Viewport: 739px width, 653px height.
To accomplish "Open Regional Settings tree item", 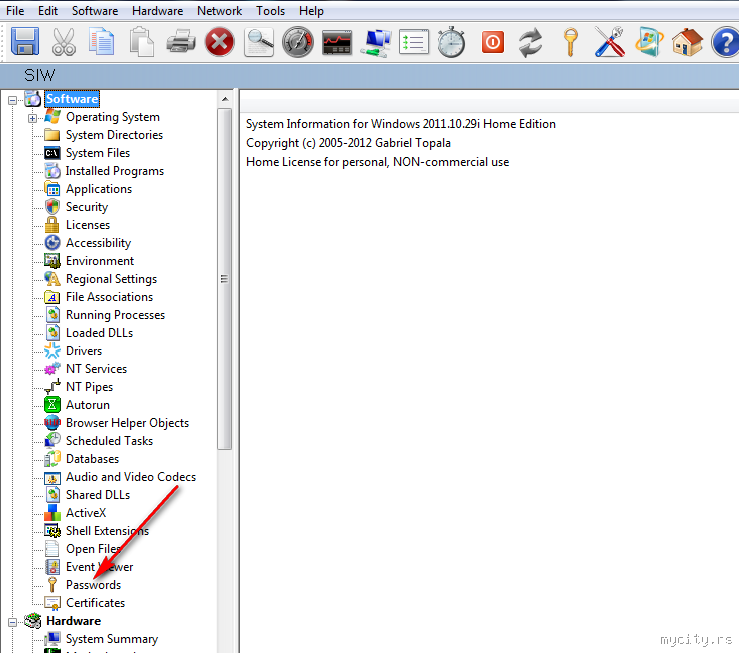I will point(112,279).
